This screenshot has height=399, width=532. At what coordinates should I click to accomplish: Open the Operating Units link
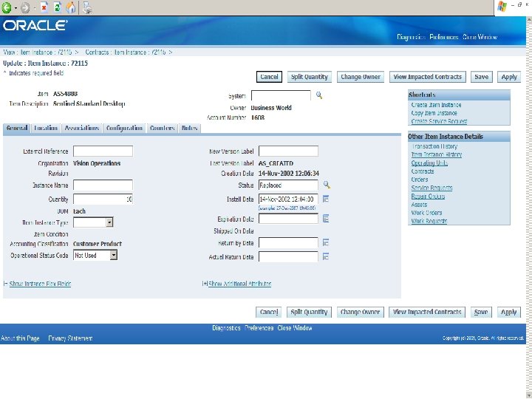click(x=429, y=163)
